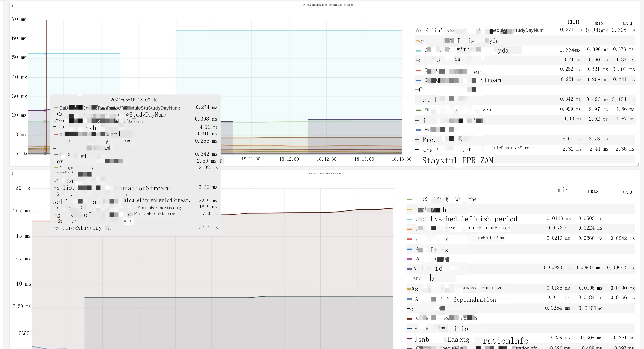
Task: Sort the bottom legend by the avg column
Action: point(627,192)
